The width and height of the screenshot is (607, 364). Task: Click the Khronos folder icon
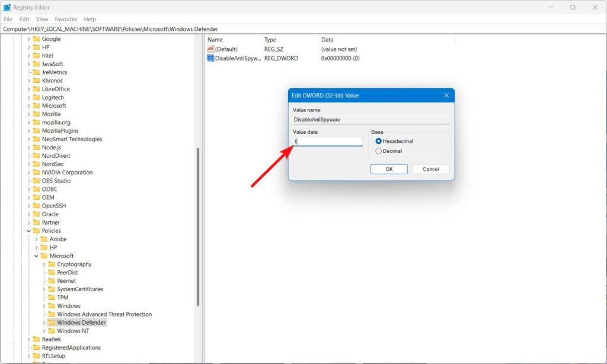click(x=36, y=81)
